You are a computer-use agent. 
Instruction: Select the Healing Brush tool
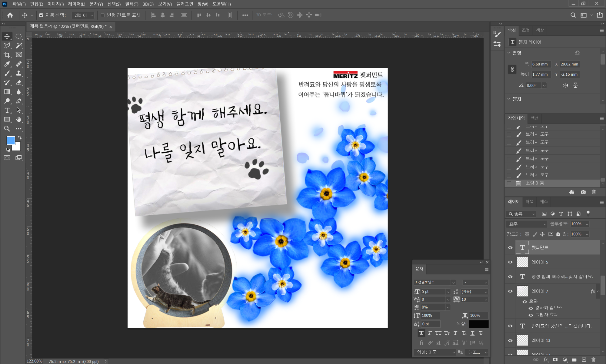pyautogui.click(x=19, y=64)
